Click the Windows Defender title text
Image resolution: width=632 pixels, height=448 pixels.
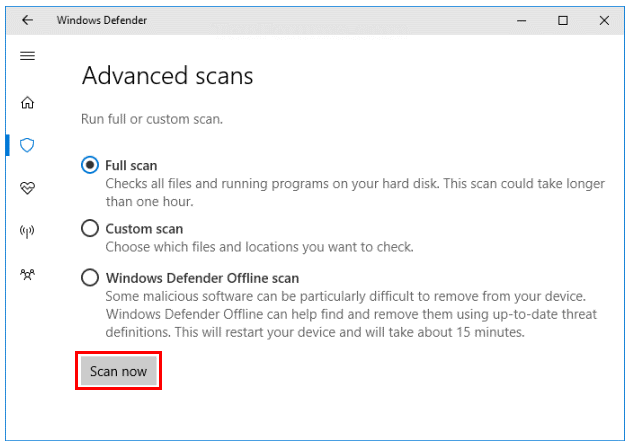click(x=102, y=20)
